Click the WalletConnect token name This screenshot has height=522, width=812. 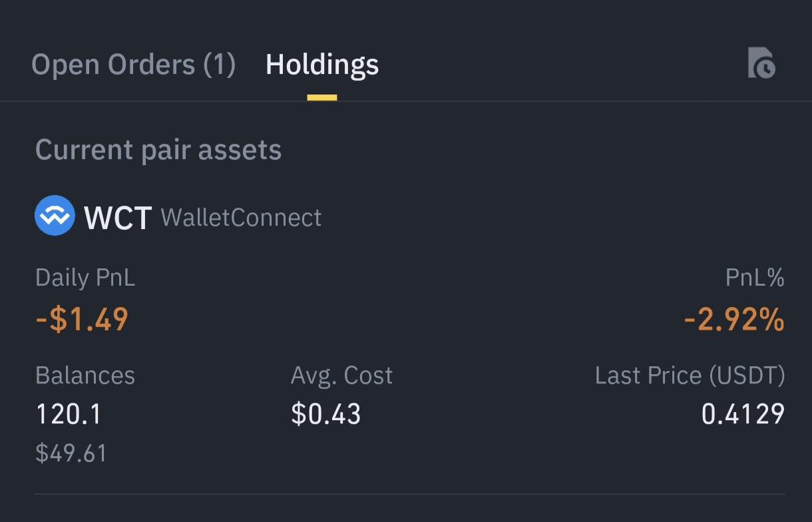241,218
